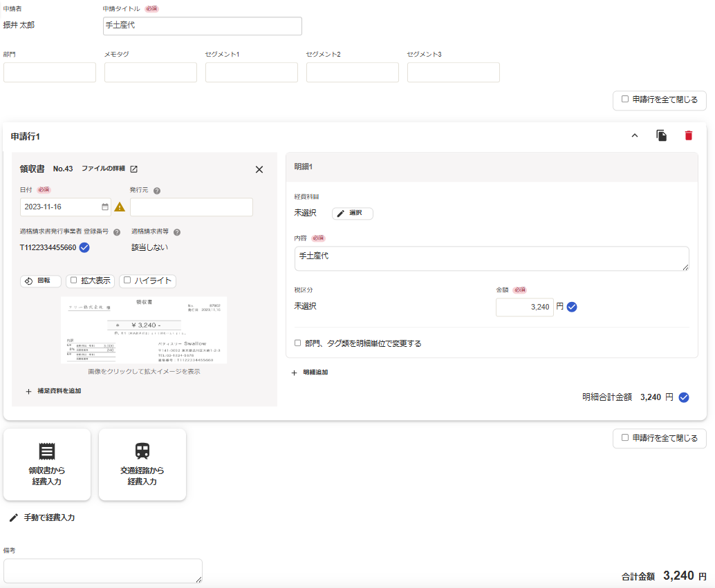The width and height of the screenshot is (715, 588).
Task: Enable 拡大表示 checkbox
Action: click(x=73, y=281)
